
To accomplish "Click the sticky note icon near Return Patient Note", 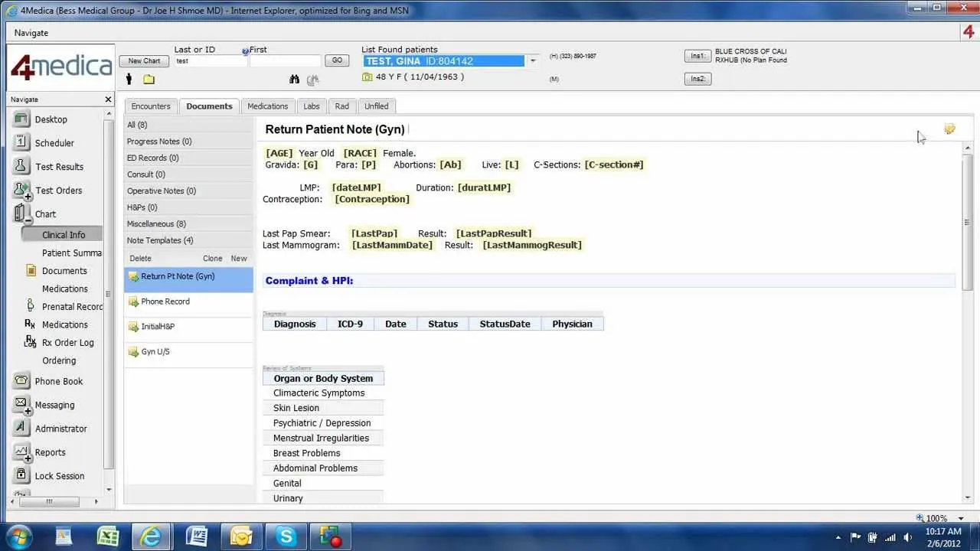I will click(949, 129).
